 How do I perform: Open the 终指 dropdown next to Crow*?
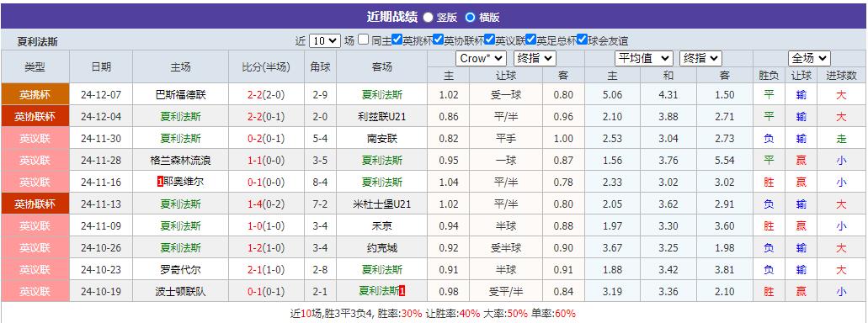535,58
